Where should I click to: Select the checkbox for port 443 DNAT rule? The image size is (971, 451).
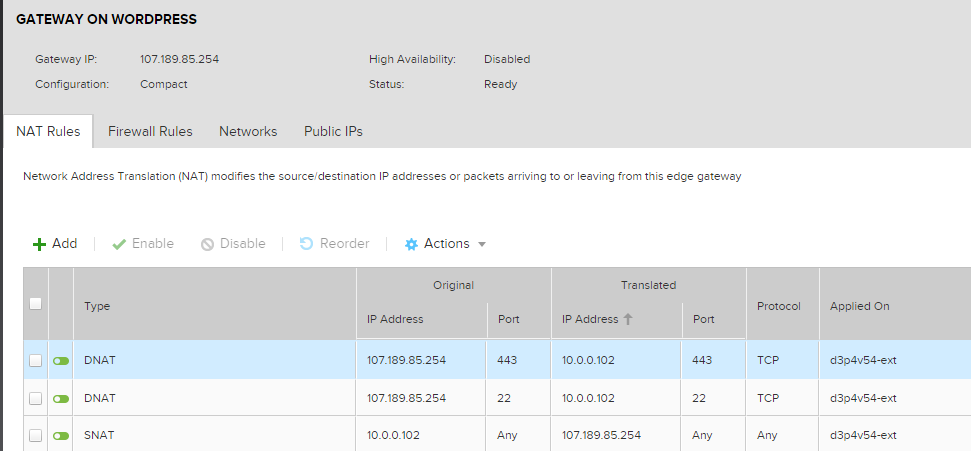coord(35,360)
